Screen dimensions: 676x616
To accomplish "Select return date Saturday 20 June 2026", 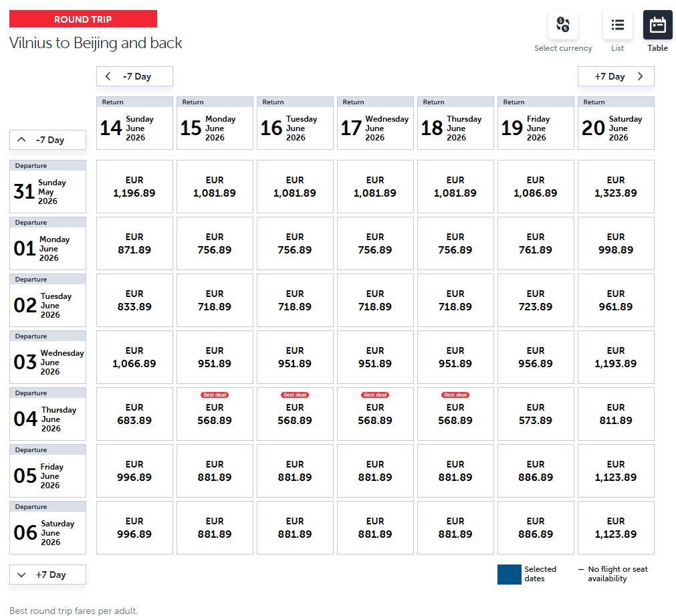I will tap(616, 123).
